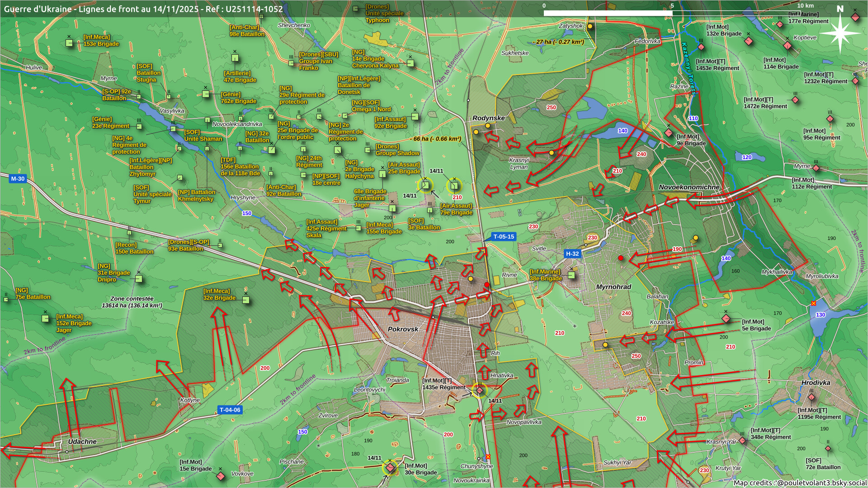Click the 5e Brigade red diamond icon
The image size is (868, 488).
[726, 319]
